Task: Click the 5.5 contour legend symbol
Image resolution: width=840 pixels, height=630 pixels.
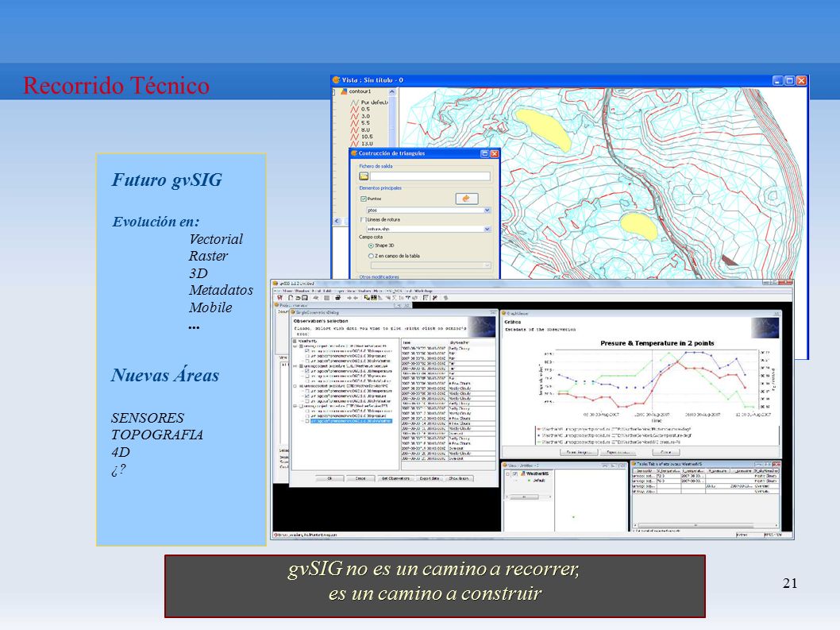Action: coord(355,123)
